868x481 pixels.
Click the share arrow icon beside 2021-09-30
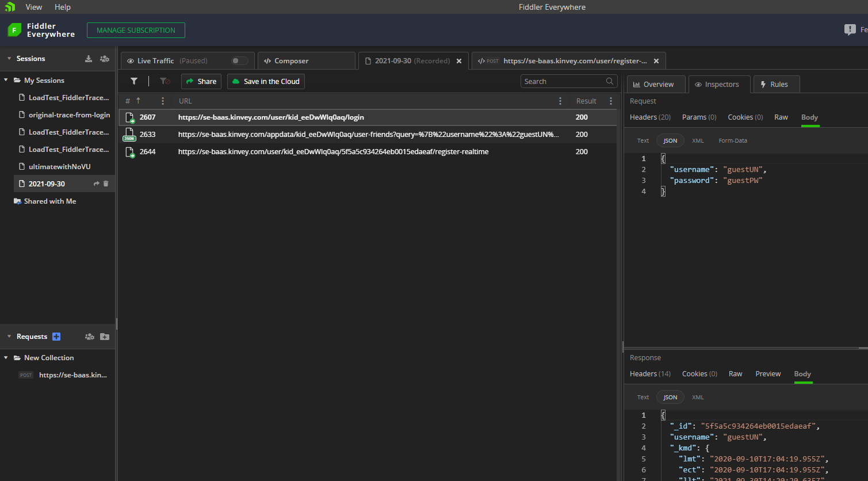tap(97, 184)
